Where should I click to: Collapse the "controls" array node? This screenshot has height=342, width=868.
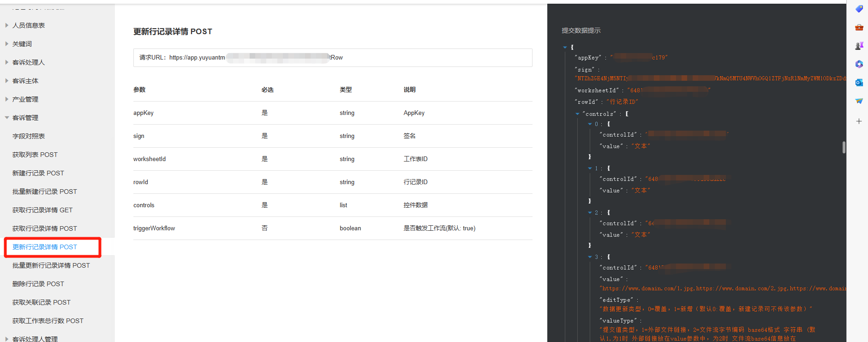click(x=577, y=114)
